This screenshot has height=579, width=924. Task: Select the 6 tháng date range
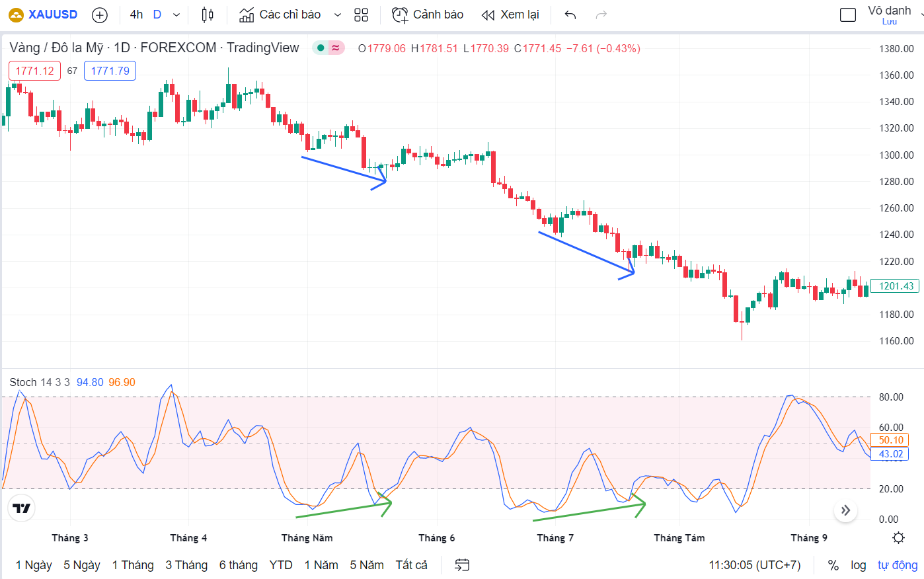(x=239, y=565)
